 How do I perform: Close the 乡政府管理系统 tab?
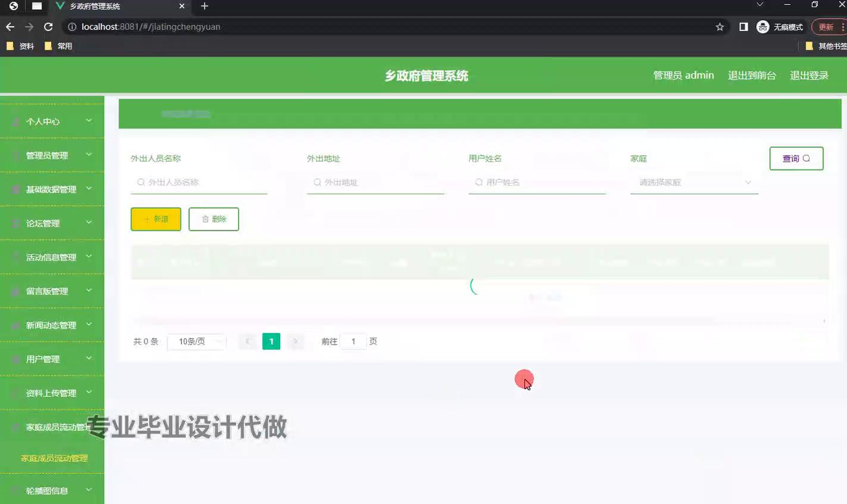click(182, 6)
